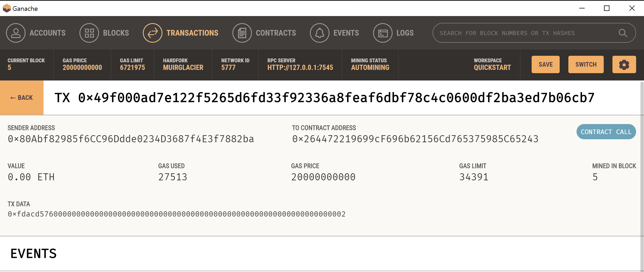Image resolution: width=644 pixels, height=272 pixels.
Task: Click the MUIRGLACIER hardfork value
Action: 183,67
